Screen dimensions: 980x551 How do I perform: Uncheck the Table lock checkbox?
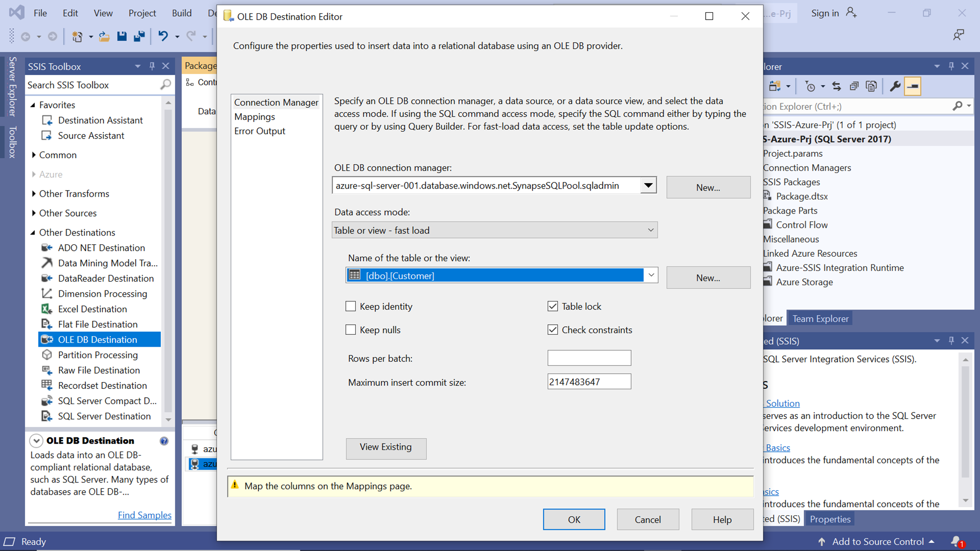point(553,307)
